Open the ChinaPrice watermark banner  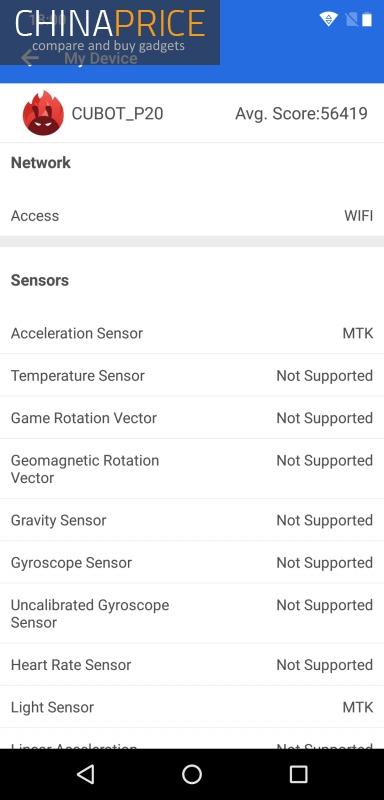click(110, 32)
